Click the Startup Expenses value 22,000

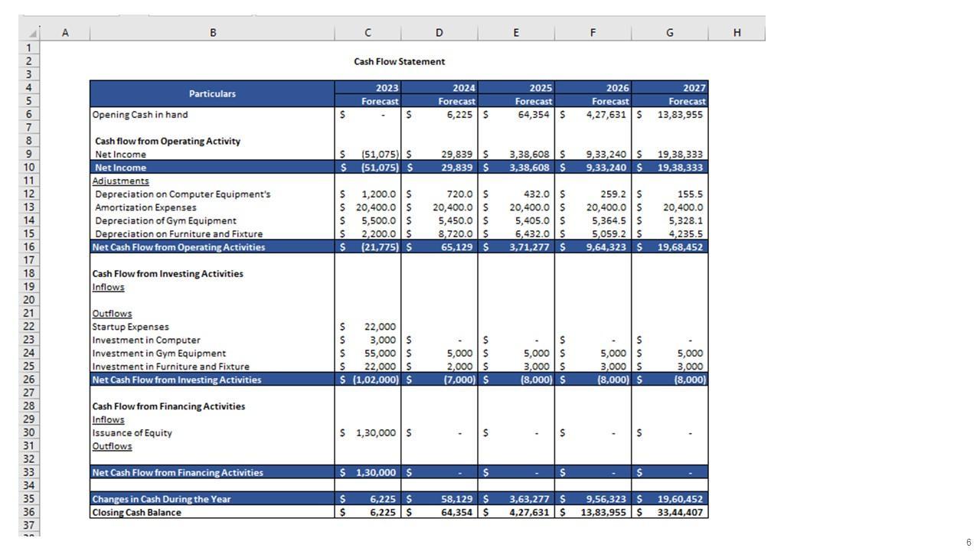click(x=379, y=327)
